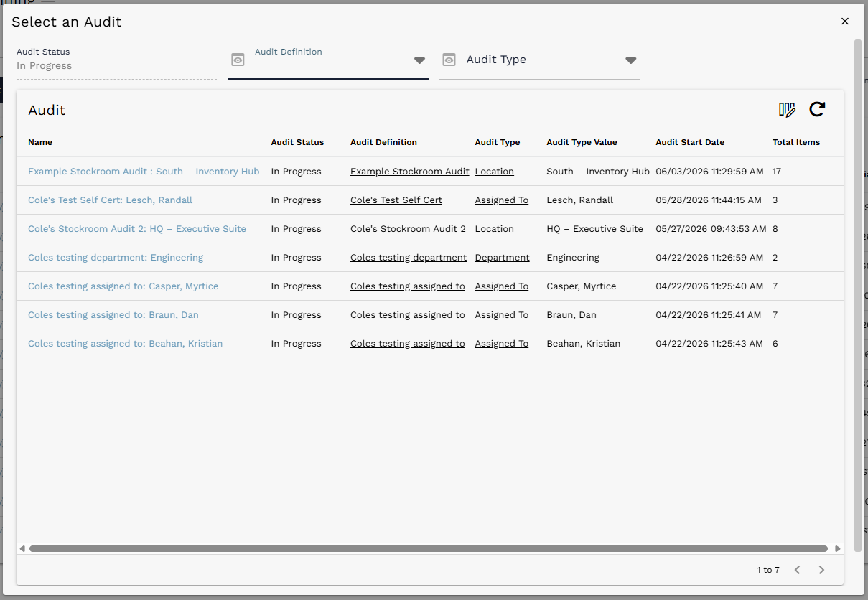
Task: Click Location type in South – Inventory Hub row
Action: 495,172
